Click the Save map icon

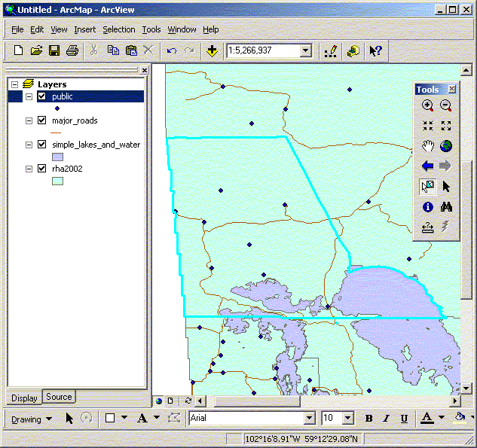pos(54,50)
